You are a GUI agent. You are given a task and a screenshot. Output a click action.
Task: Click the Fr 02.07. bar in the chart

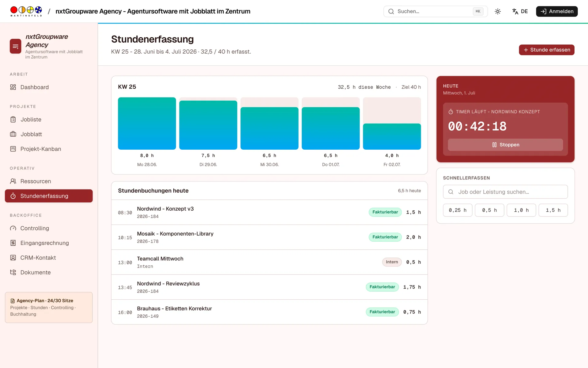(x=392, y=136)
